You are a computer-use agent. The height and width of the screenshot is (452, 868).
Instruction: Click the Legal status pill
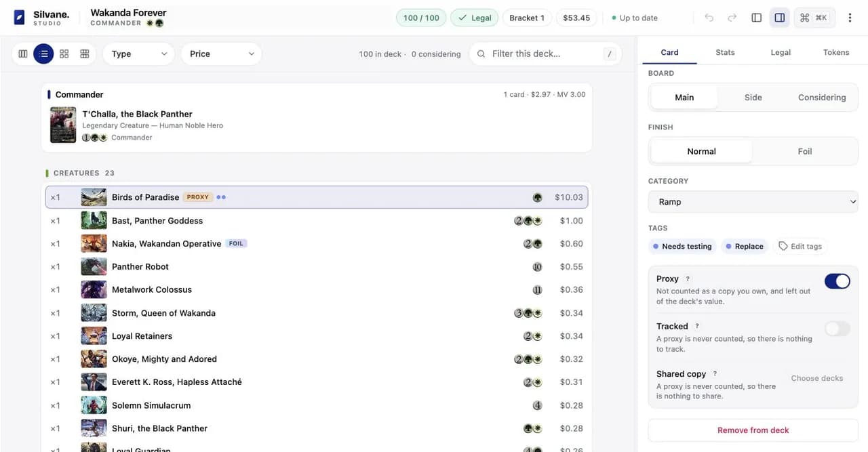tap(474, 18)
